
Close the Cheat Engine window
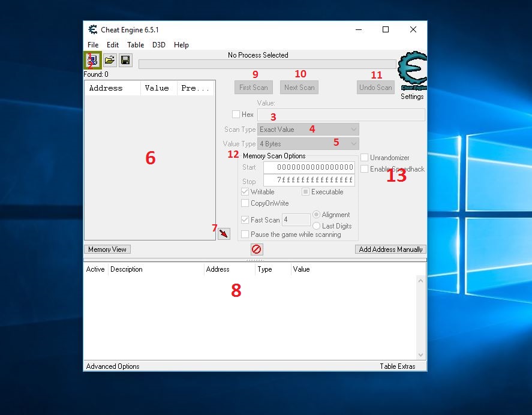[413, 29]
